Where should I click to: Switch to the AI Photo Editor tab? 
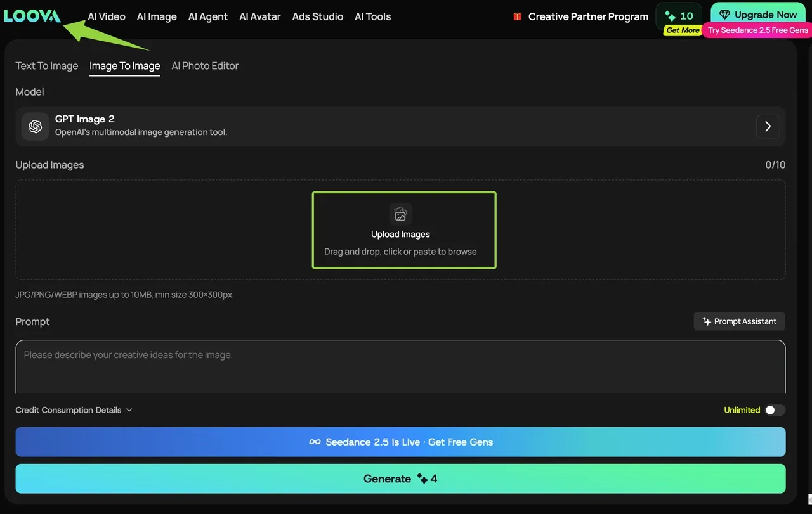point(205,66)
